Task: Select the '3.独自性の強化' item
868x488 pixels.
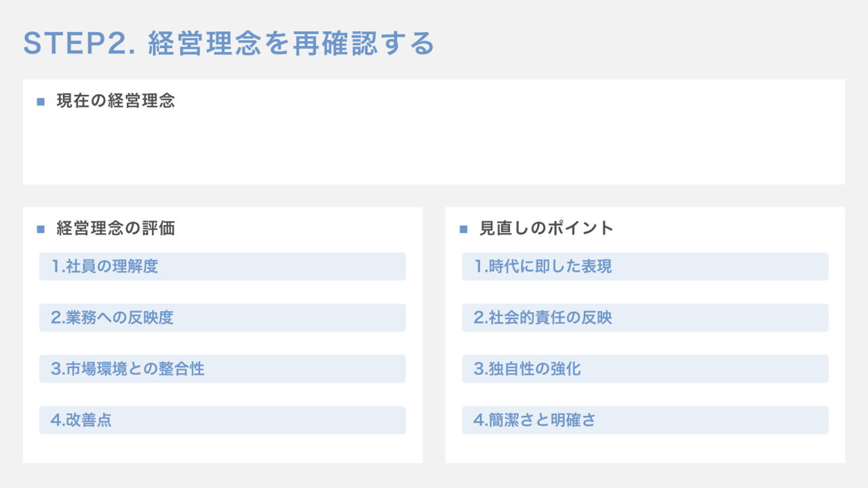Action: [x=645, y=369]
